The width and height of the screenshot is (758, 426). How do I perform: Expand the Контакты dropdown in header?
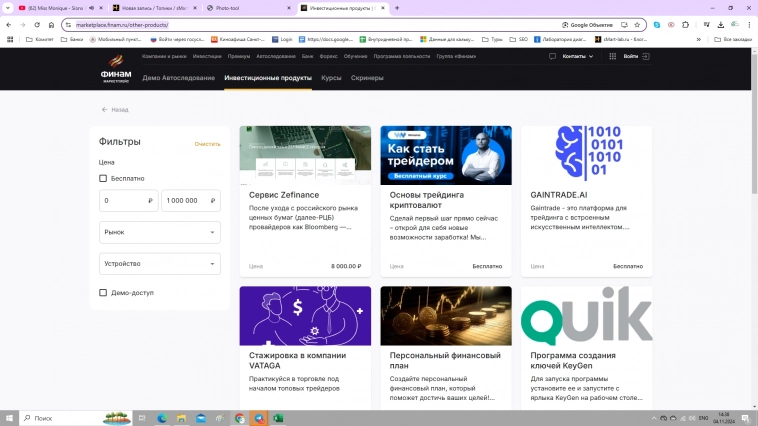578,56
